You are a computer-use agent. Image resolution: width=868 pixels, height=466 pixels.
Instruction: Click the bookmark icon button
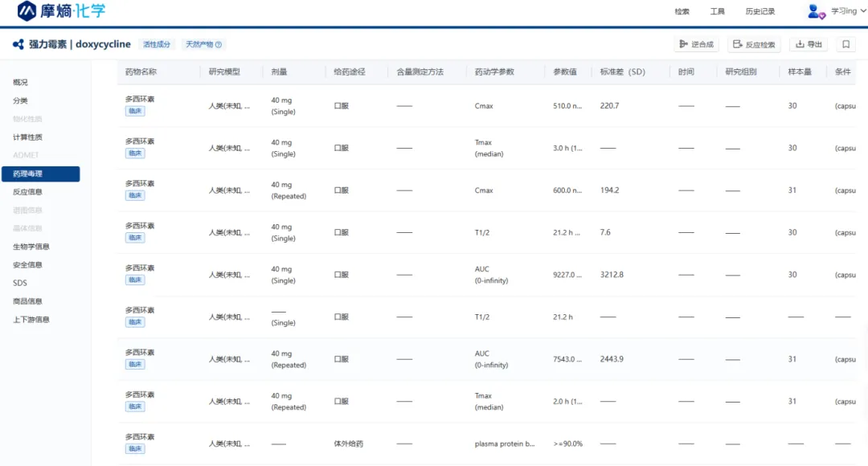(845, 44)
